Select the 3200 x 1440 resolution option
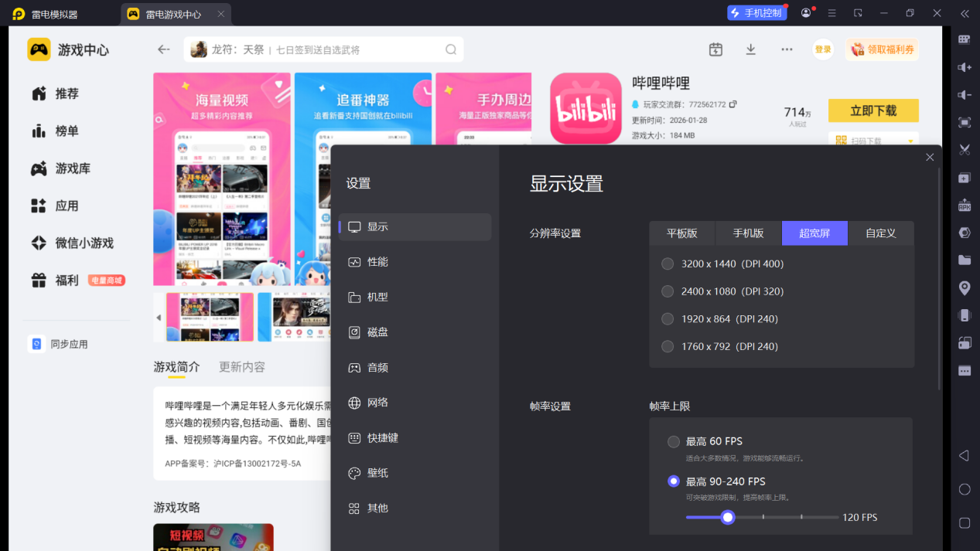This screenshot has height=551, width=980. 668,264
